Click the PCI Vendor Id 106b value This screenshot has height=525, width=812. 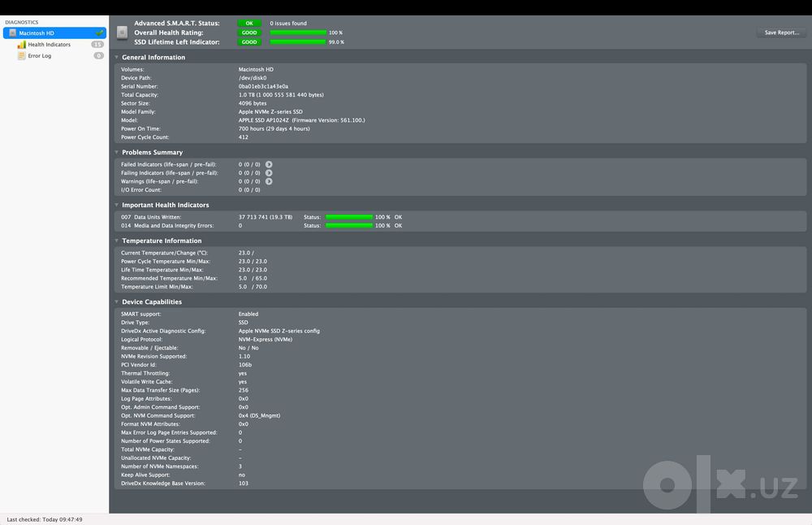[245, 365]
